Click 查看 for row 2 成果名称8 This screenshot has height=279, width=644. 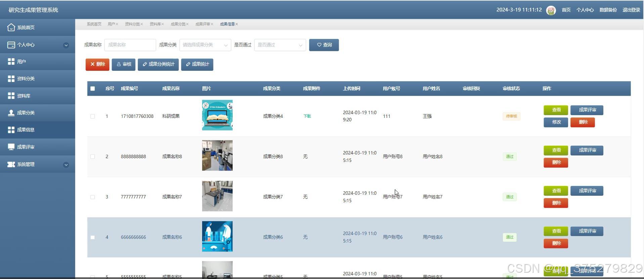pos(556,150)
